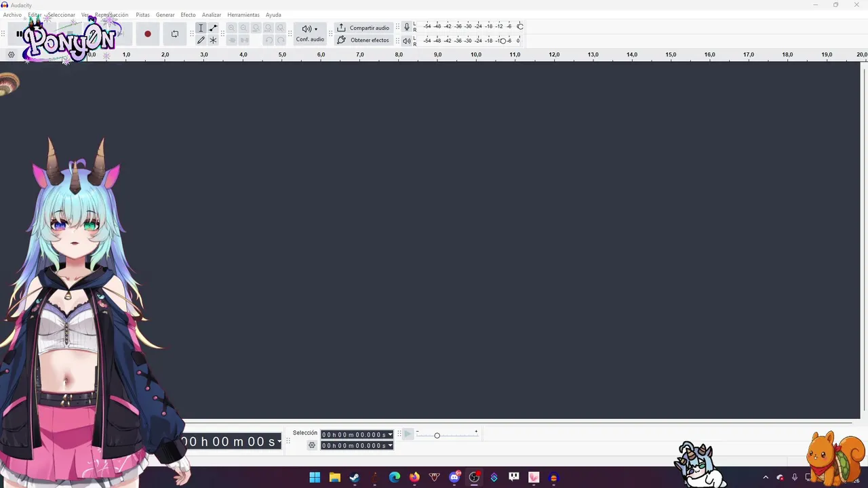Adjust the playback level slider knob

tap(503, 41)
